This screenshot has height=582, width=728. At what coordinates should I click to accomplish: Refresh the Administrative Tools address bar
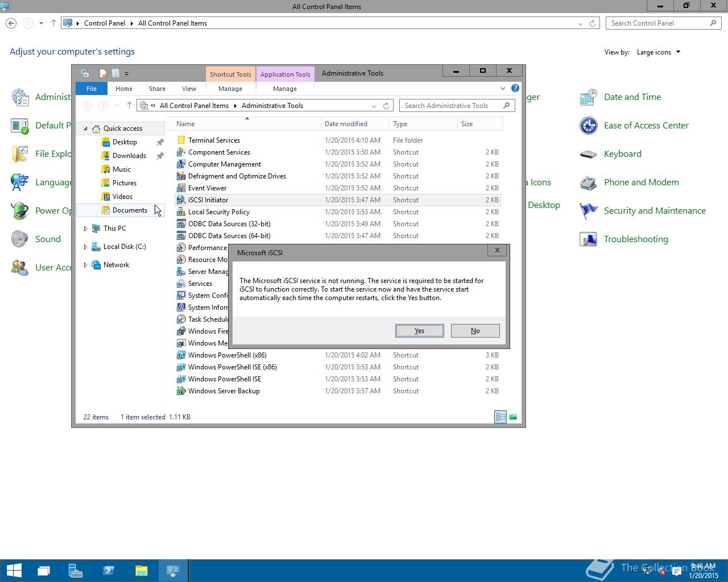(x=386, y=106)
